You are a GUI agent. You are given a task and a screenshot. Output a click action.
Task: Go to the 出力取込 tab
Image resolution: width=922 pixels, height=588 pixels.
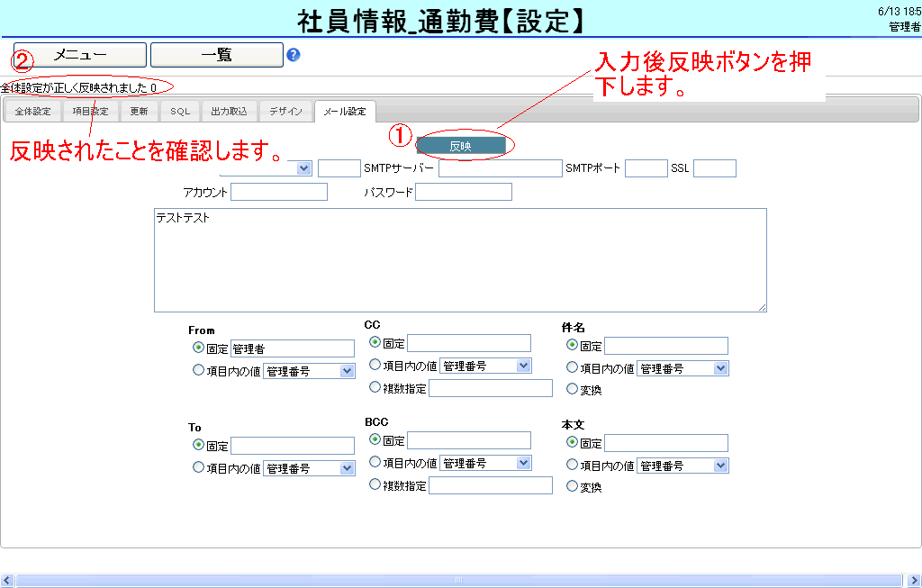pyautogui.click(x=229, y=112)
